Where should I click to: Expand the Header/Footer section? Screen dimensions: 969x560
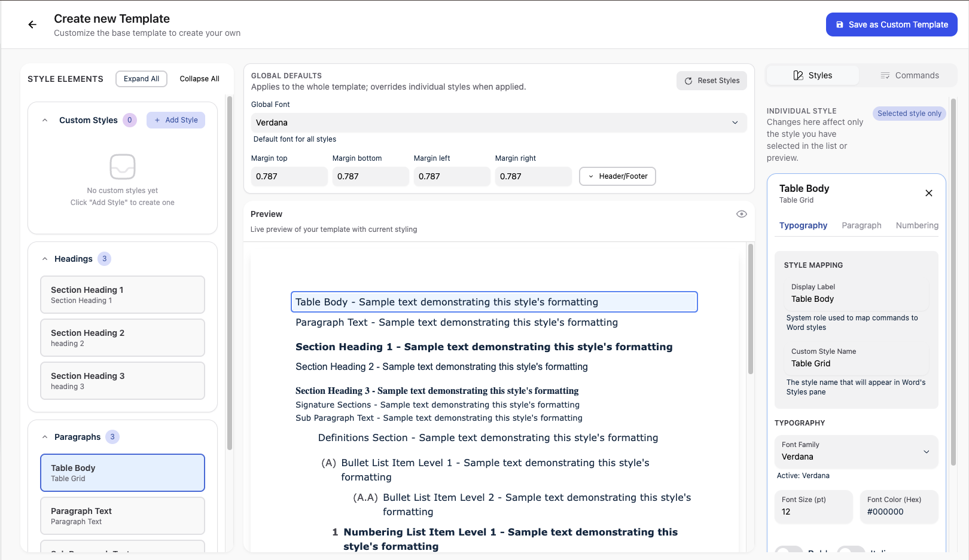point(617,176)
